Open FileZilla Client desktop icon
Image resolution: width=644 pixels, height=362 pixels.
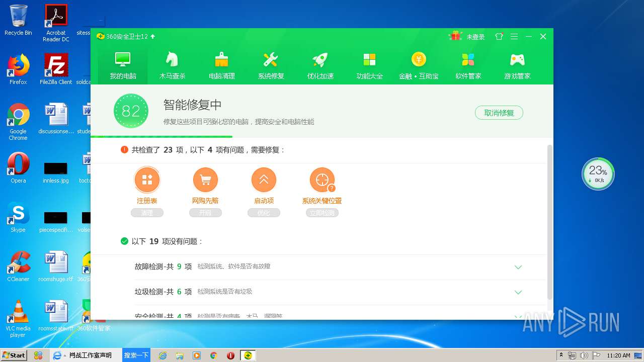(x=56, y=69)
